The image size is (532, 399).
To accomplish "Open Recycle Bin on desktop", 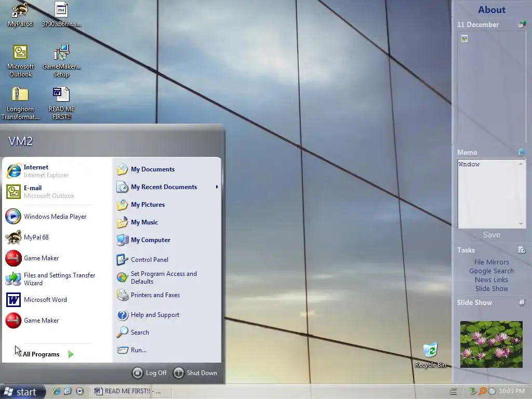I will tap(431, 355).
